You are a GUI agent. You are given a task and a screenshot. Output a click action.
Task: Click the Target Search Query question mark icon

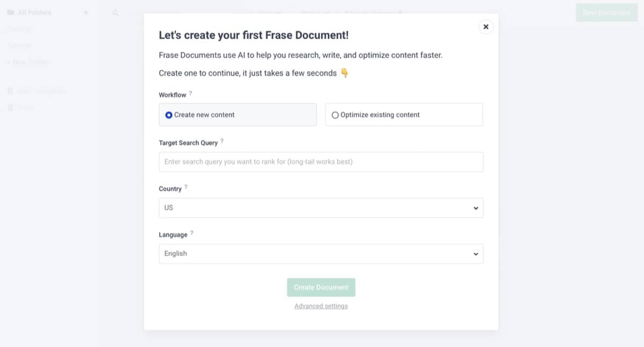(x=222, y=141)
